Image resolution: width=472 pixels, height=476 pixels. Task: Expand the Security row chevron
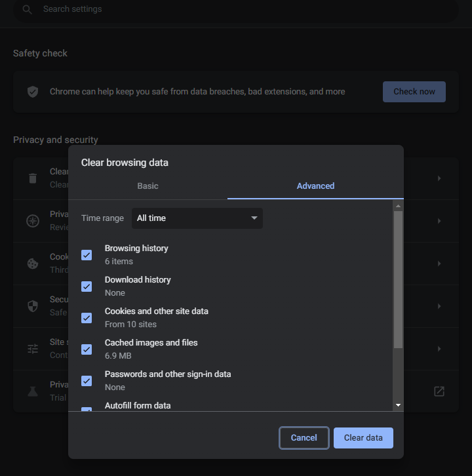tap(439, 306)
